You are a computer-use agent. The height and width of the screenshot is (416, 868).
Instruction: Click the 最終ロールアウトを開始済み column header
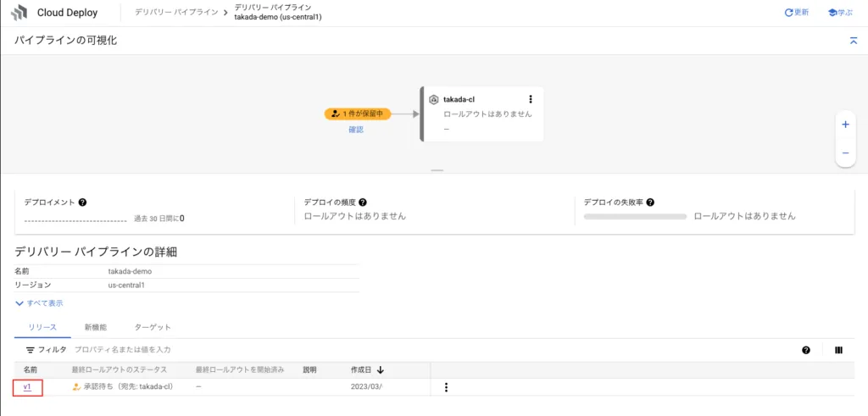240,370
